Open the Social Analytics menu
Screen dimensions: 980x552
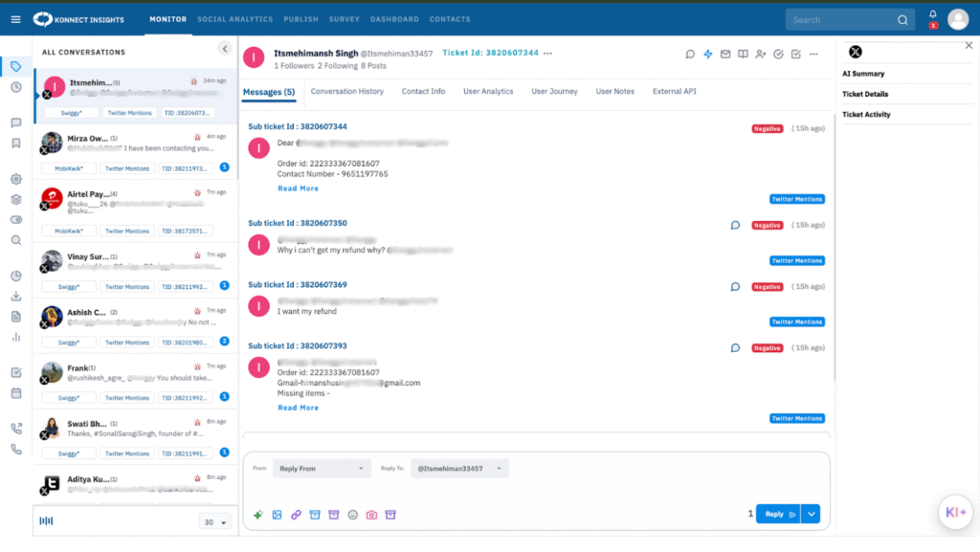click(x=234, y=19)
